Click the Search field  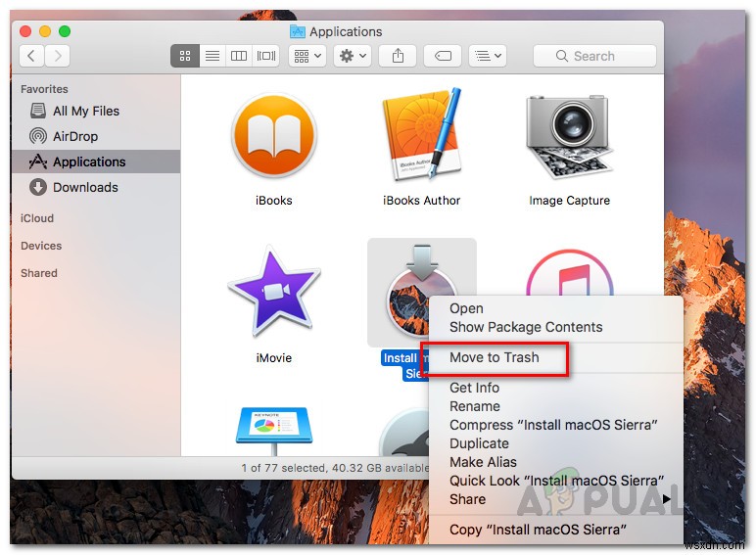coord(594,56)
